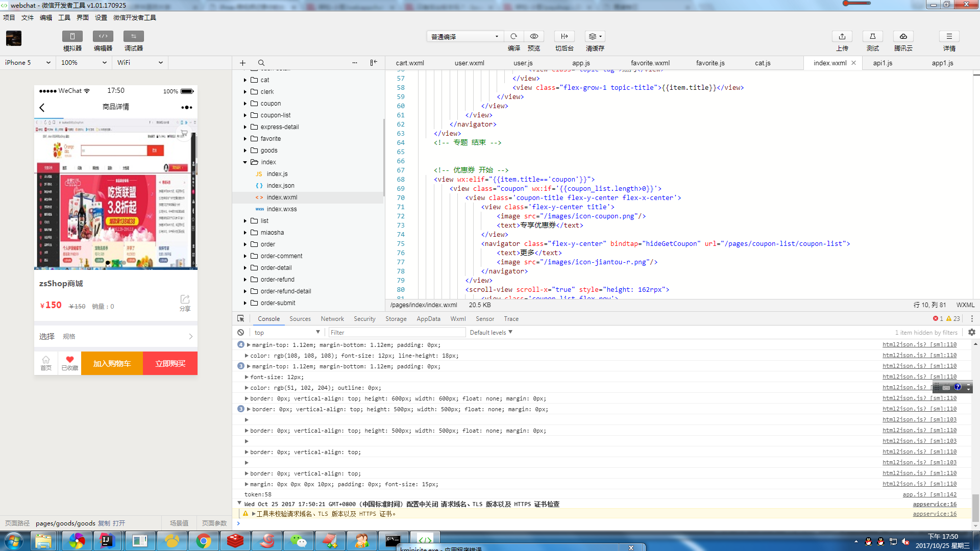Click the add new file plus icon
The width and height of the screenshot is (980, 551).
coord(242,63)
